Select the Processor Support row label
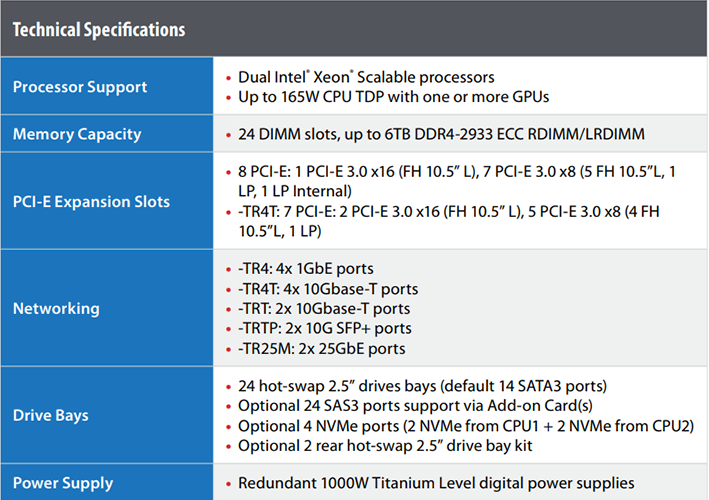Viewport: 709px width, 500px height. coord(80,86)
